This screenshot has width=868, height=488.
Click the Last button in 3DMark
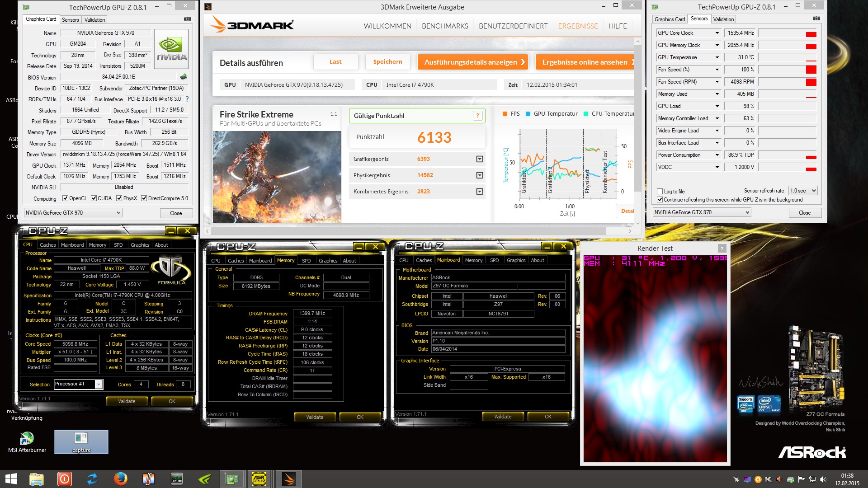[335, 62]
